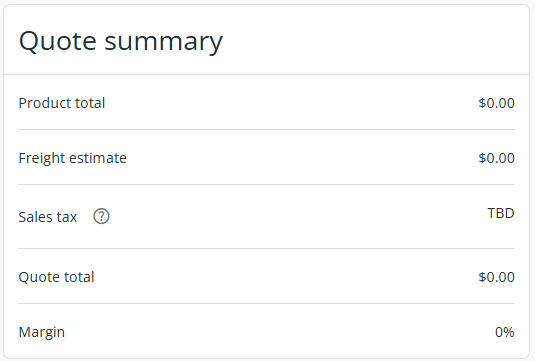Click the header divider under Quote summary

tap(266, 74)
